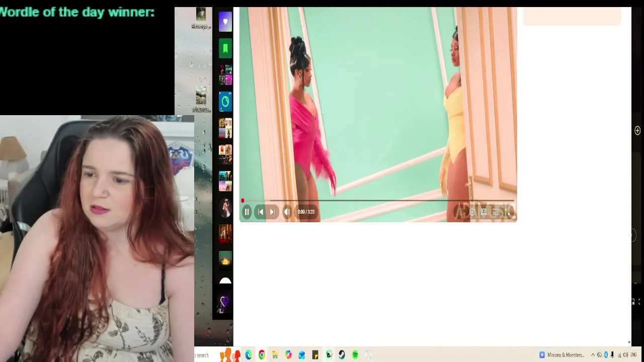
Task: Open system volume tray icon
Action: tap(626, 355)
